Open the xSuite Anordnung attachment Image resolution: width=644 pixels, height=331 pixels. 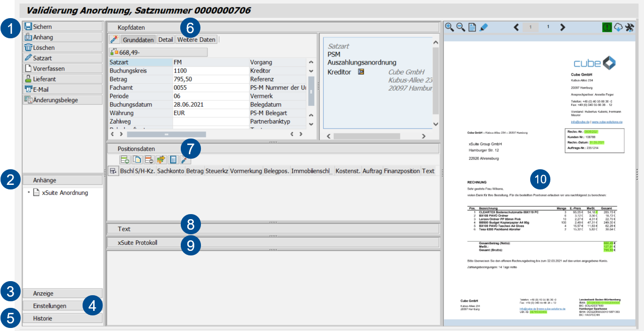pos(65,192)
